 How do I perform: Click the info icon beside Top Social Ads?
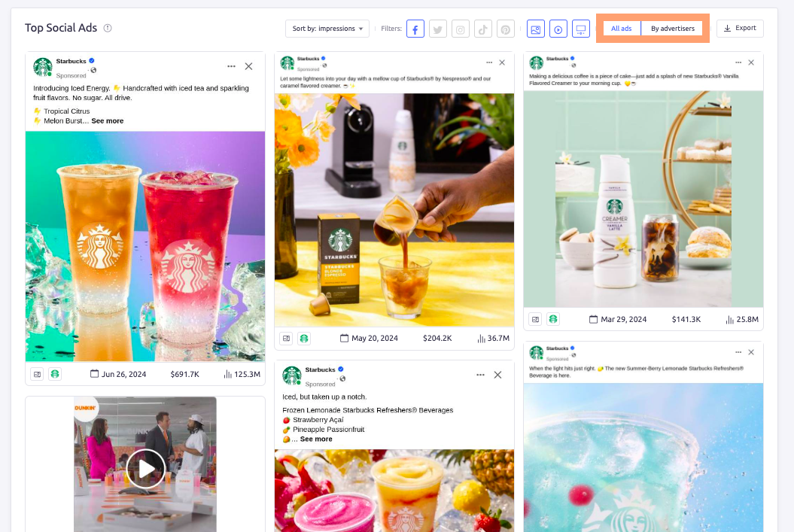[107, 27]
